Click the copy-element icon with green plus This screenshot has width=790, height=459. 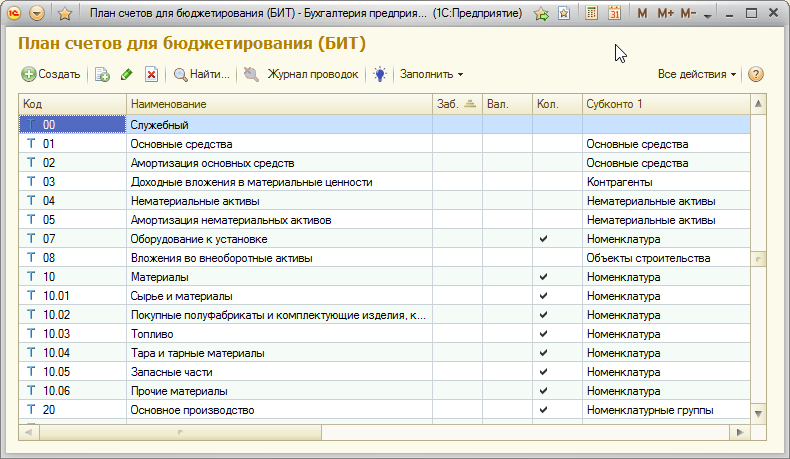(x=102, y=75)
